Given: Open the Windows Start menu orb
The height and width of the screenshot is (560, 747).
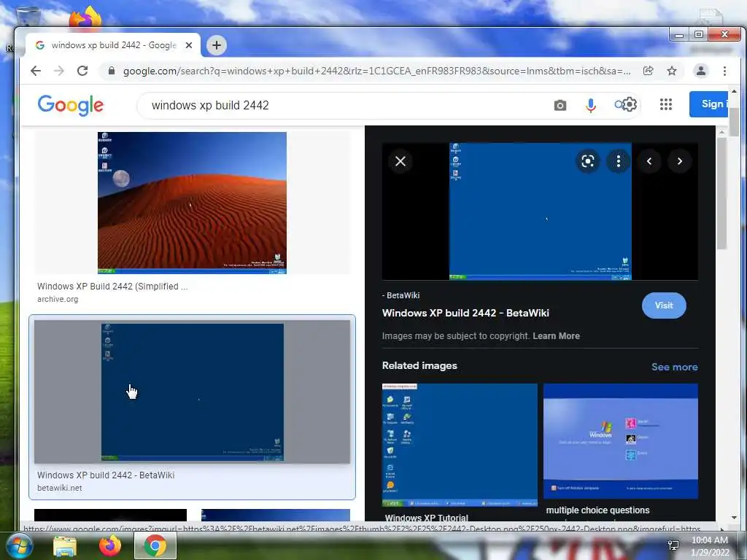Looking at the screenshot, I should pos(19,545).
